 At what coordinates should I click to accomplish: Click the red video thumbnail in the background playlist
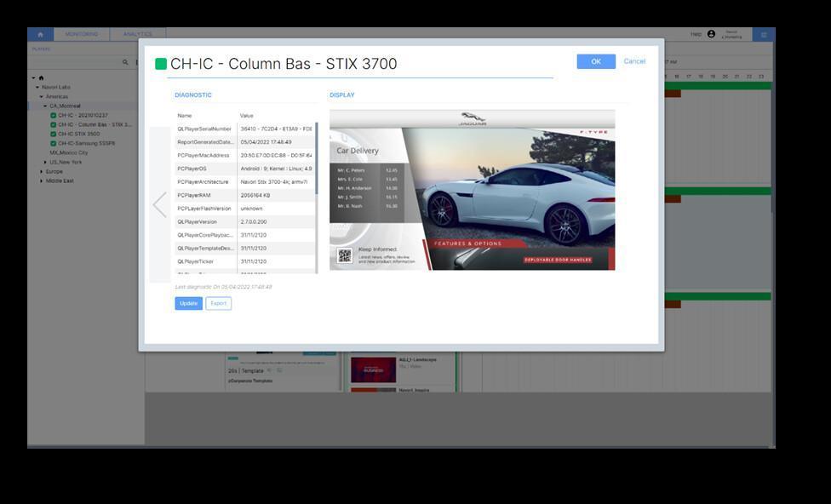(373, 370)
